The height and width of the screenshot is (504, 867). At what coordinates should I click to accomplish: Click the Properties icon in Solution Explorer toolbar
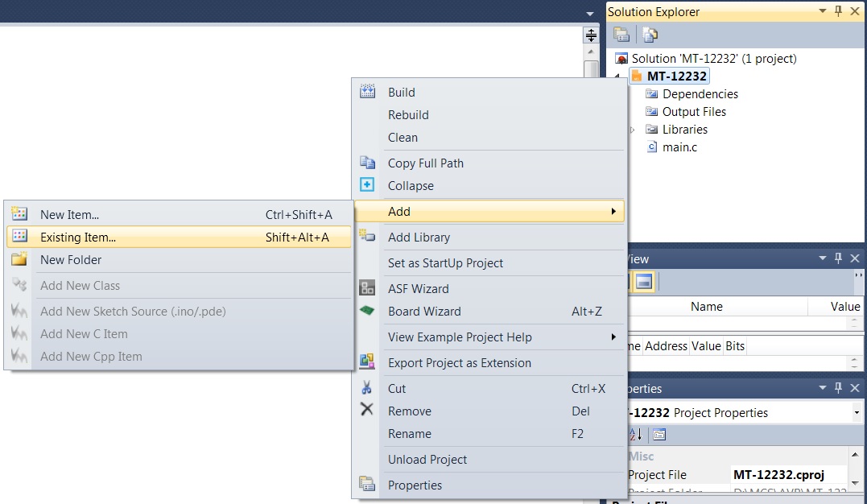tap(621, 35)
